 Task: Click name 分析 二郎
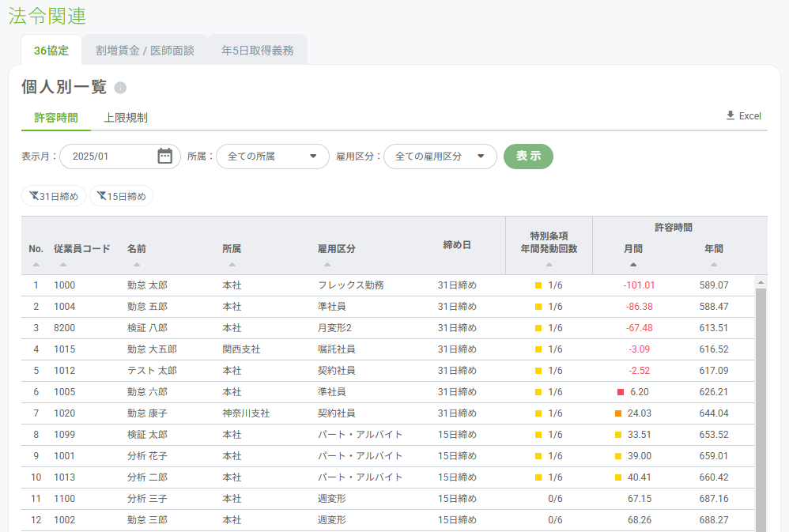click(x=147, y=477)
